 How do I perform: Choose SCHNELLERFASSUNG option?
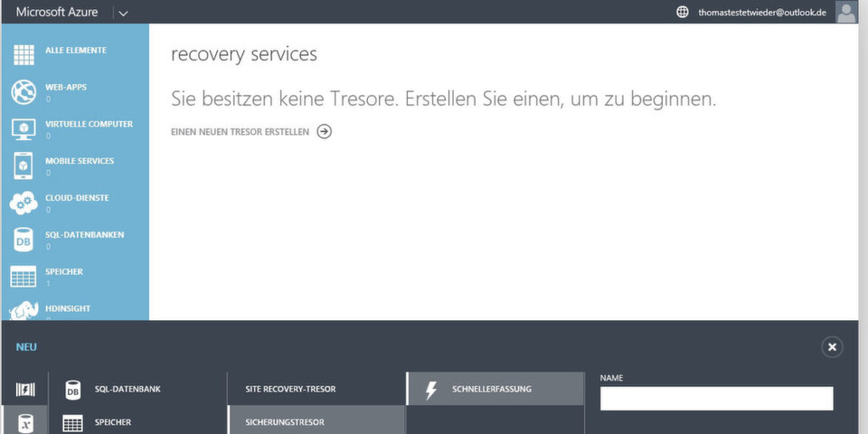(492, 389)
